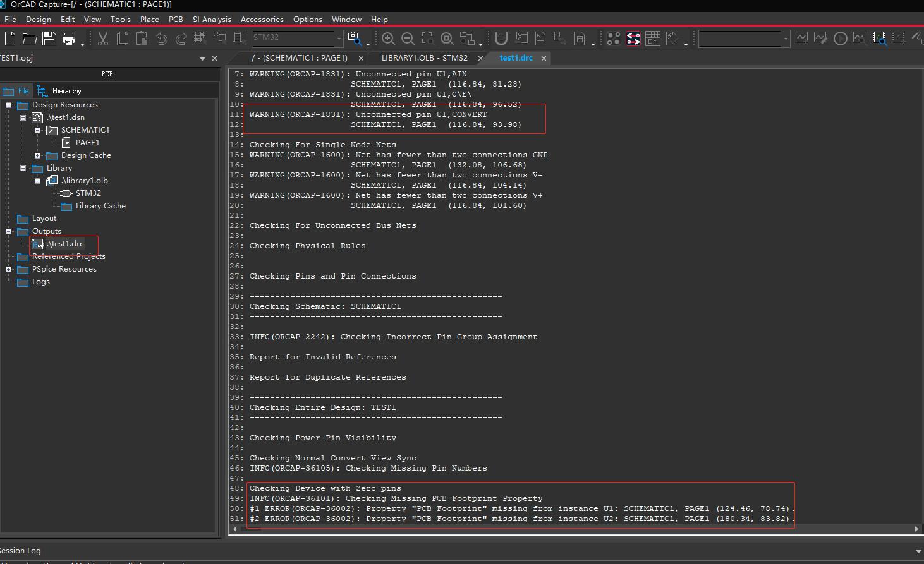This screenshot has height=564, width=924.
Task: Select the Zoom Out tool
Action: coord(408,38)
